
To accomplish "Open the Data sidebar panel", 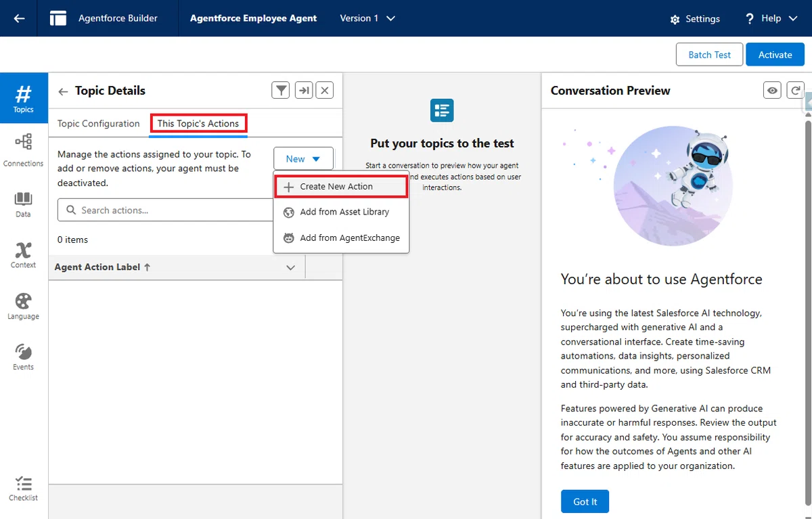I will pyautogui.click(x=24, y=204).
